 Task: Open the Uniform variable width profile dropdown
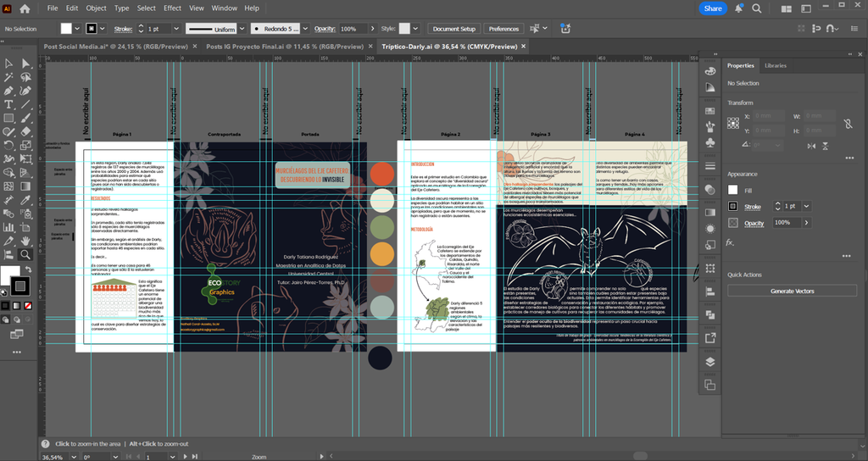[242, 29]
